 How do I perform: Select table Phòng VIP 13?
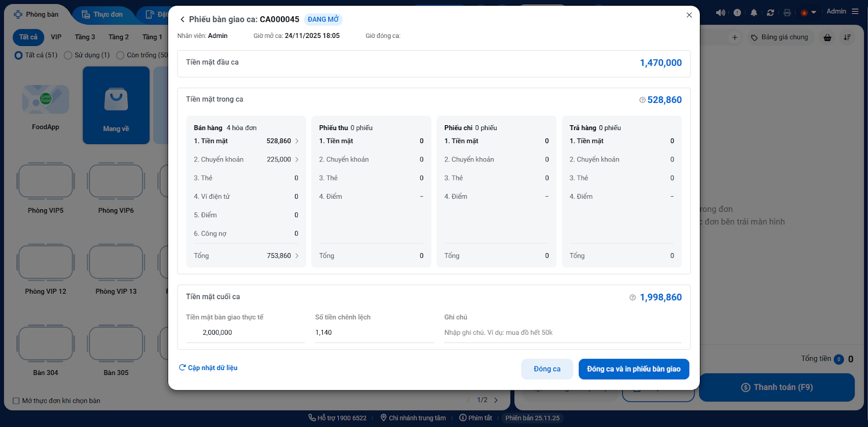(116, 269)
